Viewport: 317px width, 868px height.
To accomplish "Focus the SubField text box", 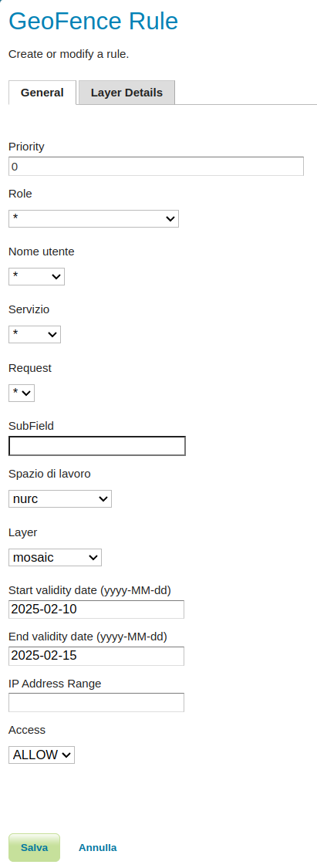I will [x=97, y=446].
